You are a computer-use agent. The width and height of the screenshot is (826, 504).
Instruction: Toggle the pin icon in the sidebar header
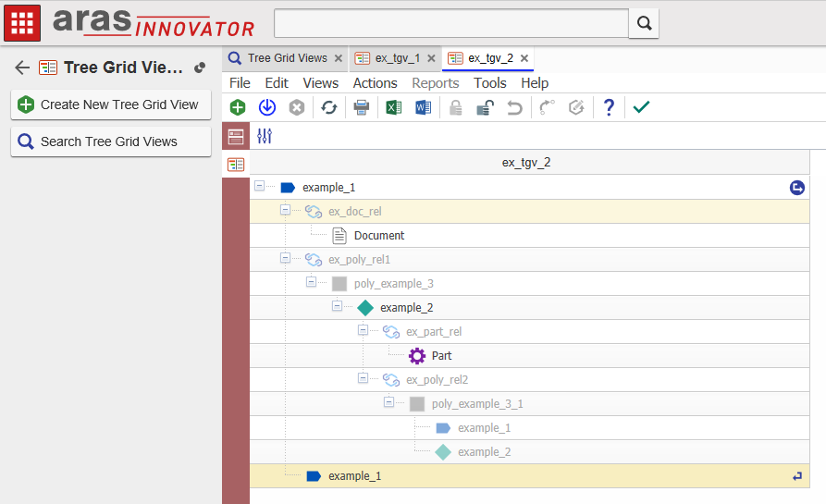tap(200, 68)
